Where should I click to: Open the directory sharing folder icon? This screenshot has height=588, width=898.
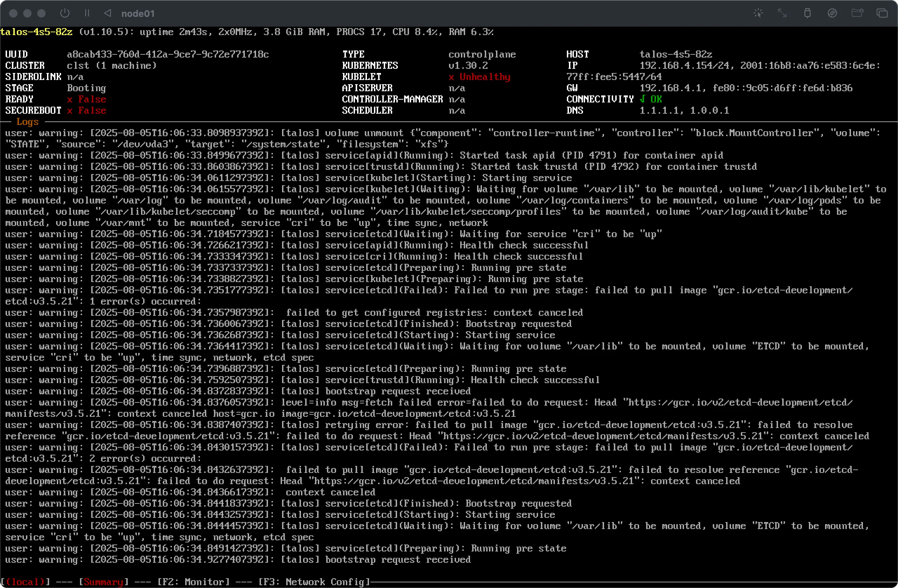857,13
